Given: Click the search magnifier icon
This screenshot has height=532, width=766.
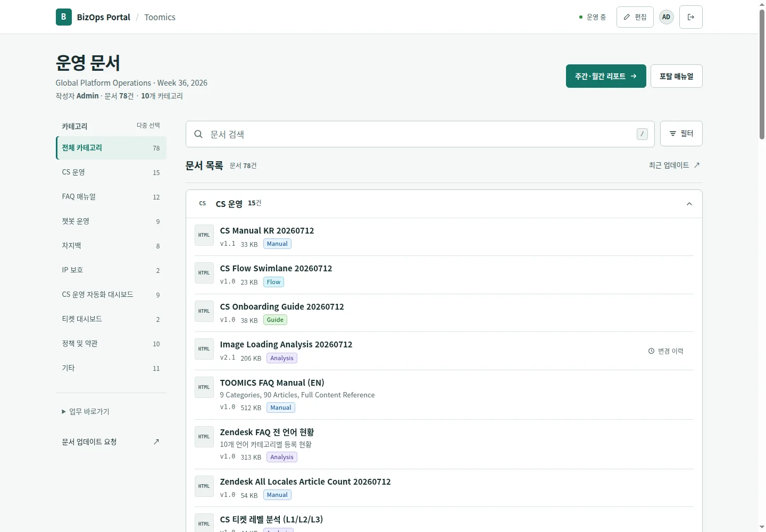Looking at the screenshot, I should click(198, 134).
